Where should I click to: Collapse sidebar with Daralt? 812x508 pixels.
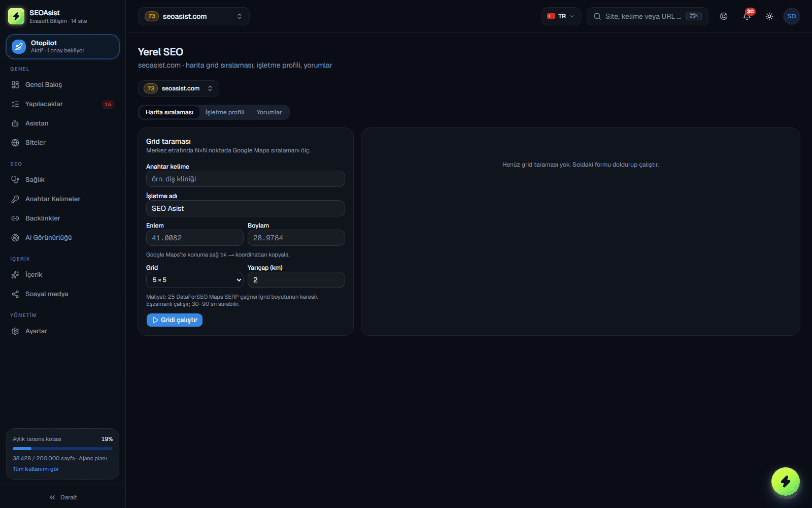tap(63, 497)
